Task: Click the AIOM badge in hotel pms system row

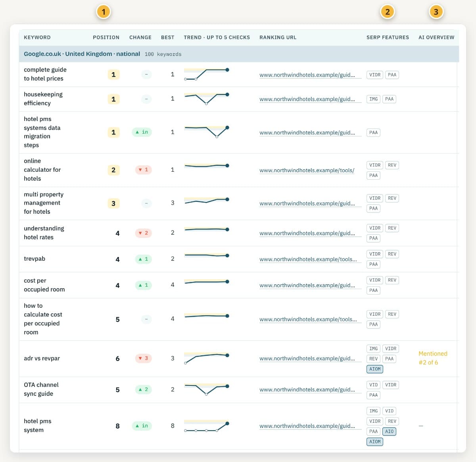Action: click(375, 441)
